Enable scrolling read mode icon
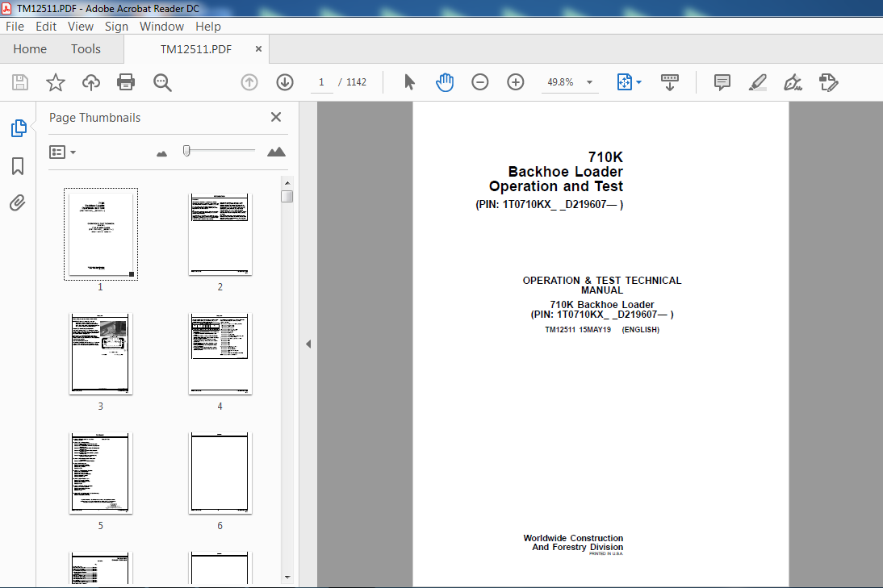This screenshot has width=883, height=588. pyautogui.click(x=670, y=82)
